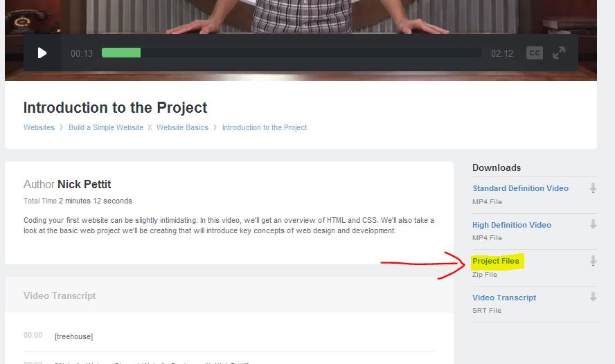
Task: Download the Video Transcript SRT link
Action: (504, 298)
